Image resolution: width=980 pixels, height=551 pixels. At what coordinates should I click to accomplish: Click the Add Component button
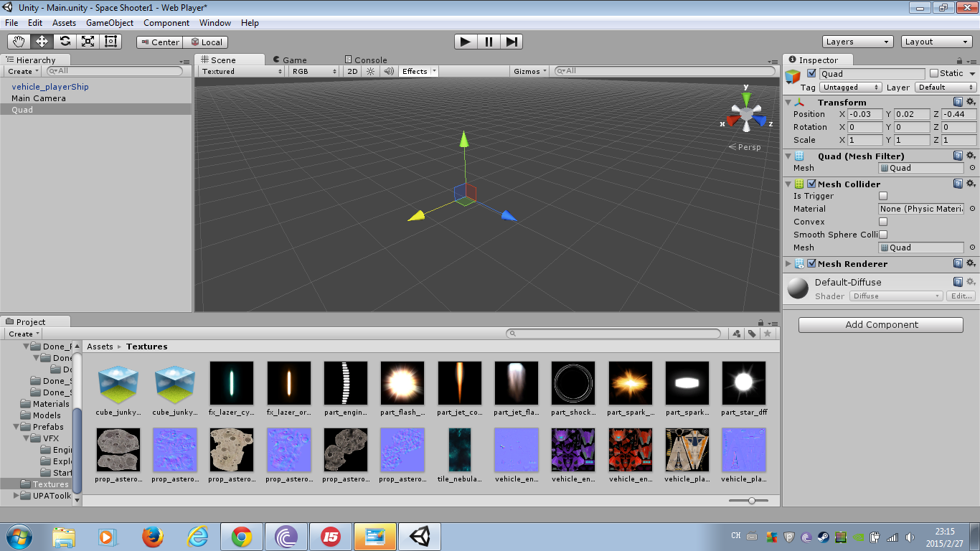tap(880, 324)
